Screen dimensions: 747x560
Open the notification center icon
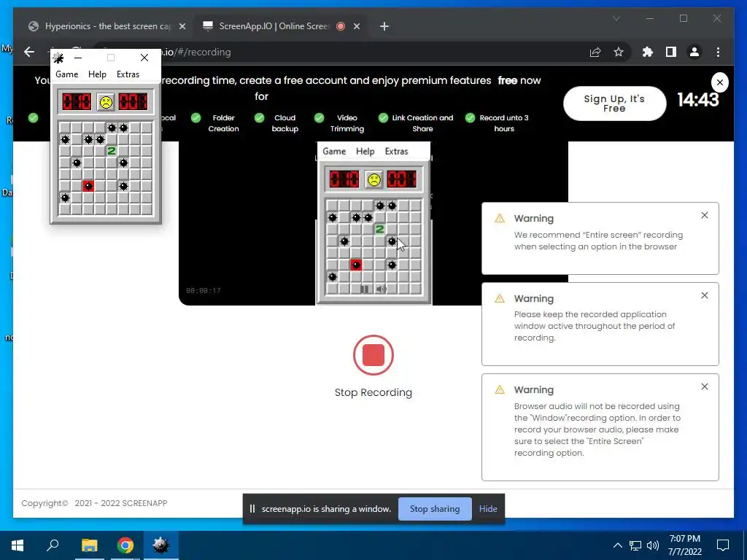pyautogui.click(x=723, y=545)
